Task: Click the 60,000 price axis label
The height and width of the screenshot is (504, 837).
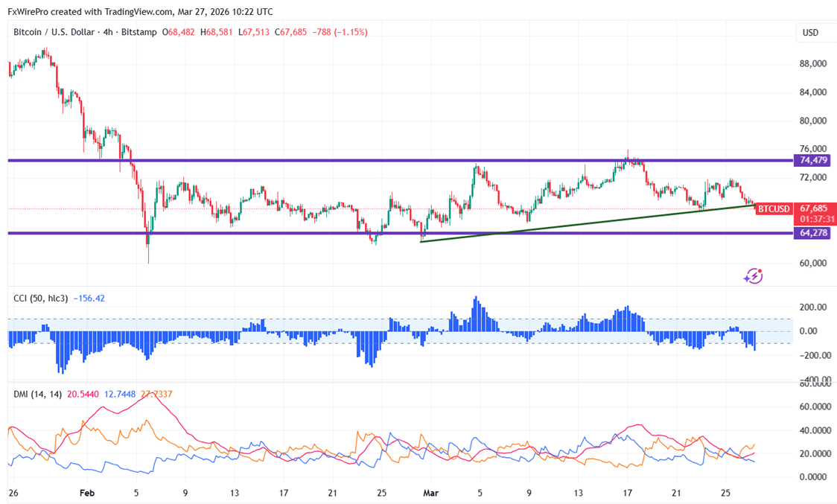Action: click(x=813, y=263)
